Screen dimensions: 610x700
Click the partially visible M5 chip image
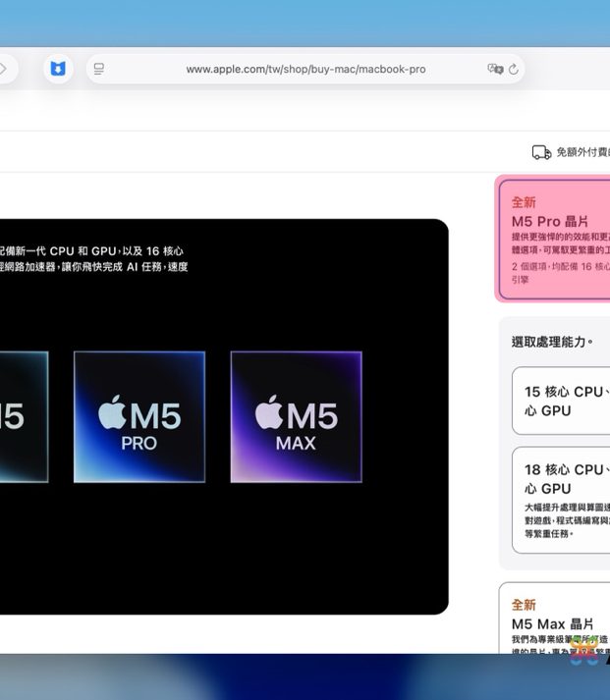[22, 417]
